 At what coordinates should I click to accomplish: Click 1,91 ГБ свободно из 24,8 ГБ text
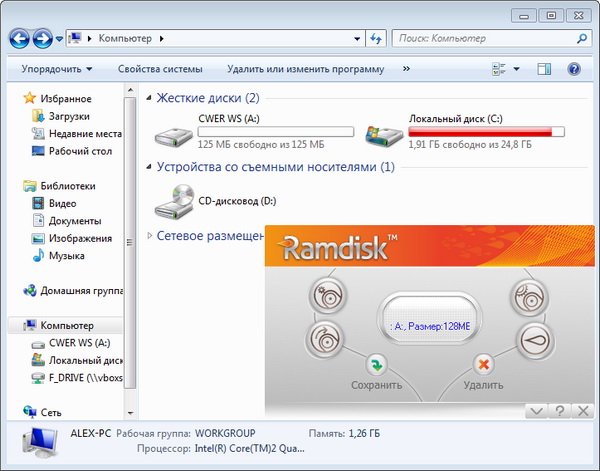coord(470,145)
